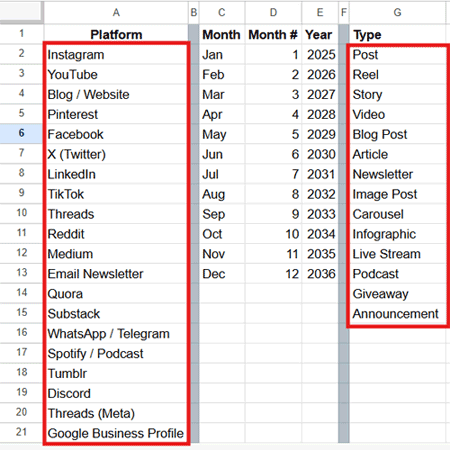Select the Video type cell

tap(397, 114)
